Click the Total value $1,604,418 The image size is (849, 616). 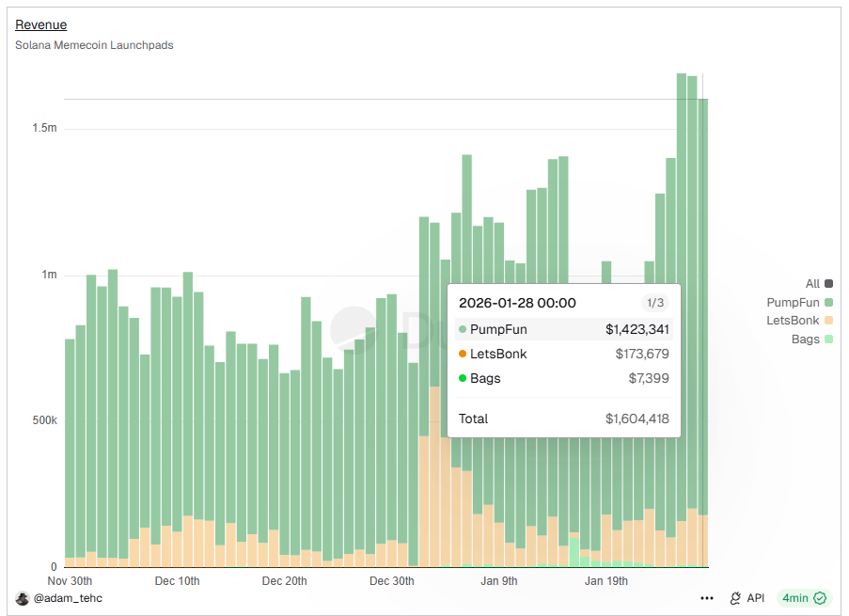pos(637,419)
